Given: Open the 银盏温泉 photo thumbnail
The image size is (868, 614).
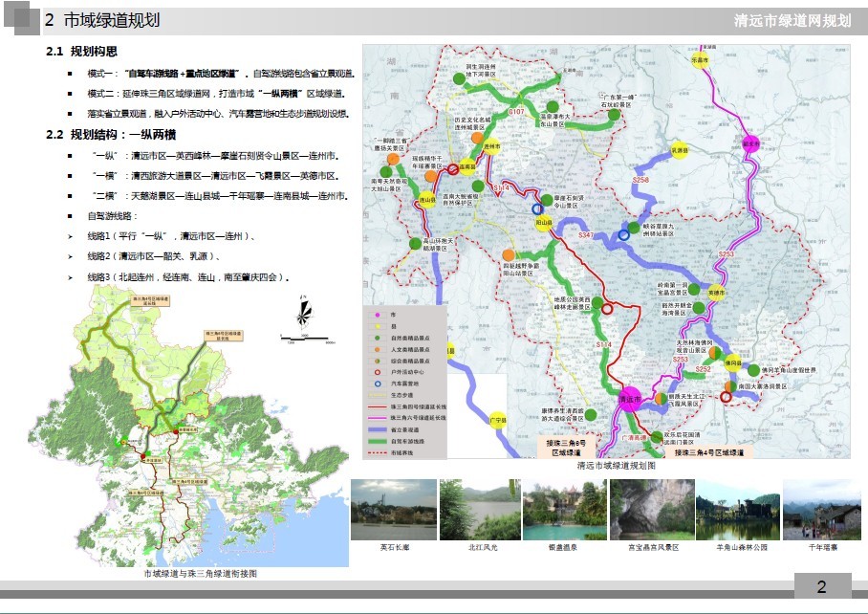Looking at the screenshot, I should point(562,510).
